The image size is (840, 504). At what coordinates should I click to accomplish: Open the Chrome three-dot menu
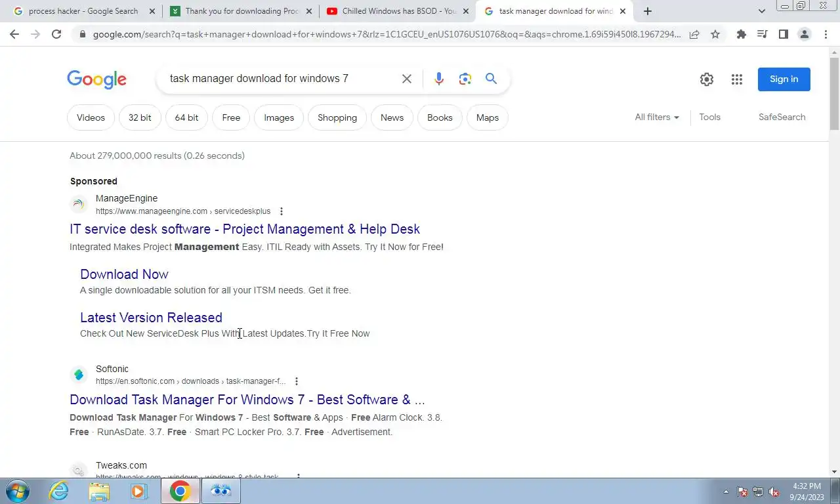coord(826,34)
